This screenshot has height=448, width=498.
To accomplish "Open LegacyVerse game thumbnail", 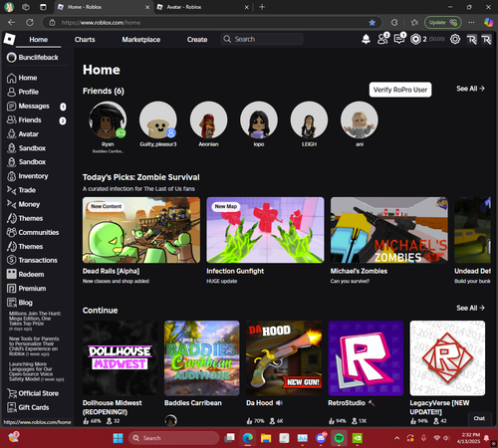I will tap(447, 358).
